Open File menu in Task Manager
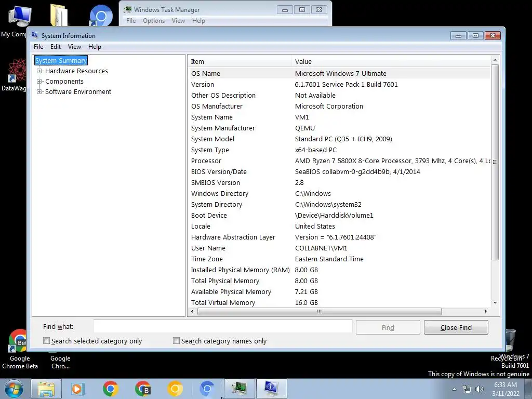Viewport: 532px width, 399px height. pyautogui.click(x=131, y=21)
